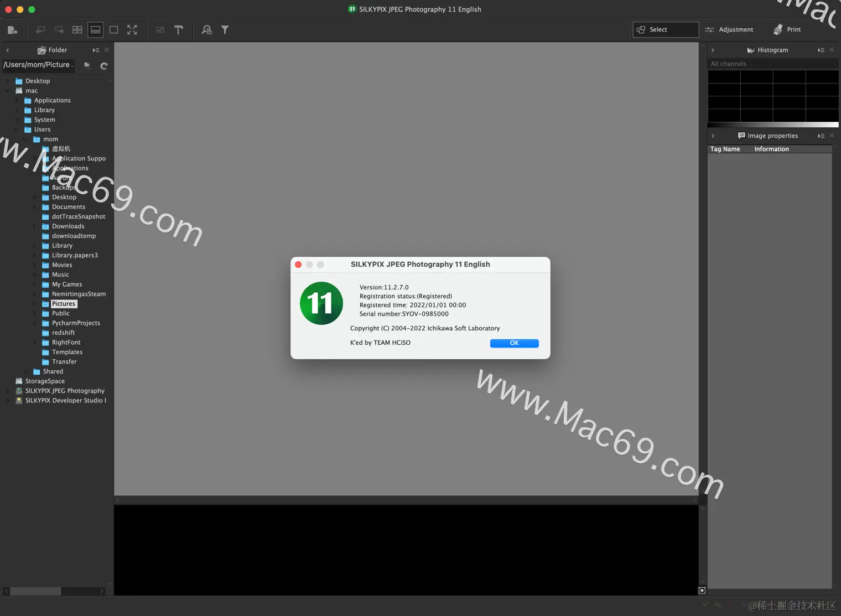The height and width of the screenshot is (616, 841).
Task: Click the Image properties speech-bubble icon
Action: [x=741, y=136]
